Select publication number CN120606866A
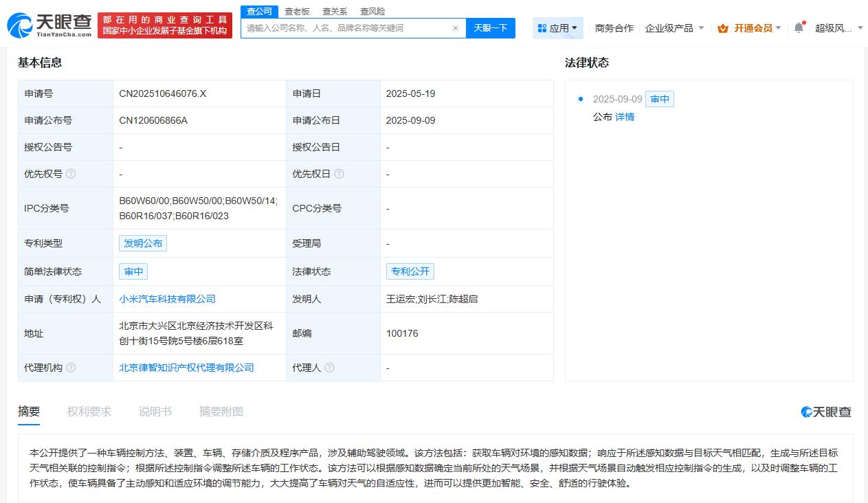This screenshot has height=503, width=868. click(x=153, y=120)
